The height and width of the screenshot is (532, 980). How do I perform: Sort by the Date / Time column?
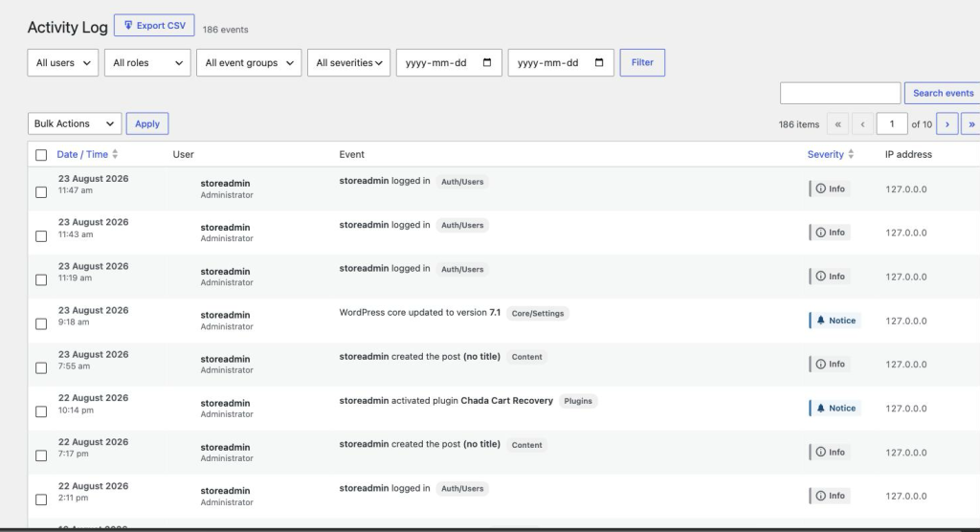[x=82, y=154]
